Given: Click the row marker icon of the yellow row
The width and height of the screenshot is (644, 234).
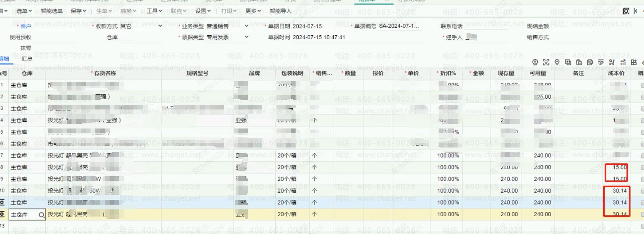Looking at the screenshot, I should (x=2, y=215).
